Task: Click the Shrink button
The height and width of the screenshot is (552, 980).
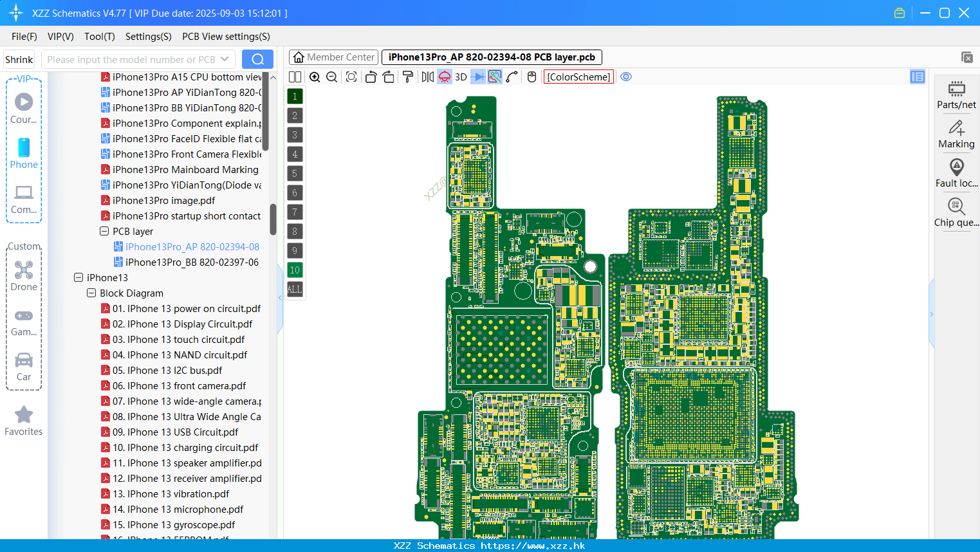Action: click(x=19, y=59)
